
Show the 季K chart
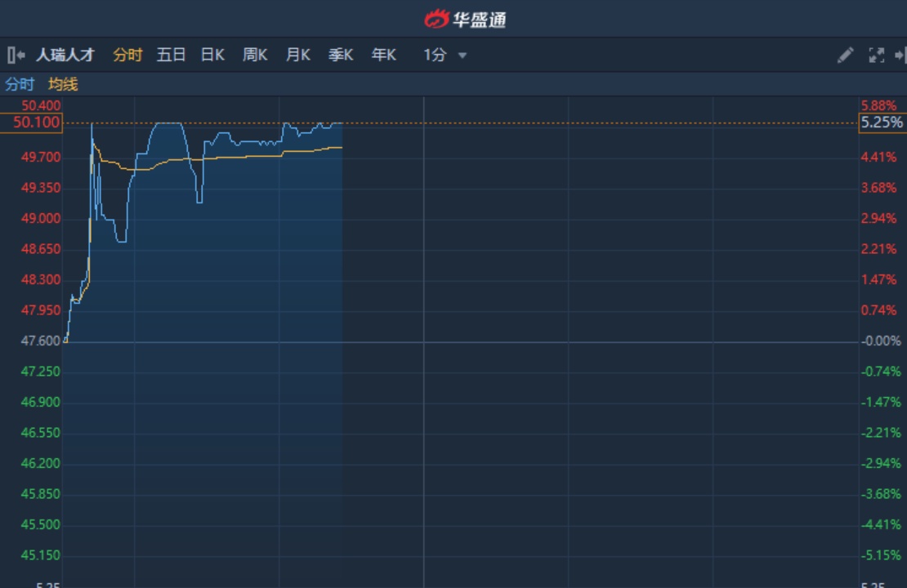tap(341, 55)
